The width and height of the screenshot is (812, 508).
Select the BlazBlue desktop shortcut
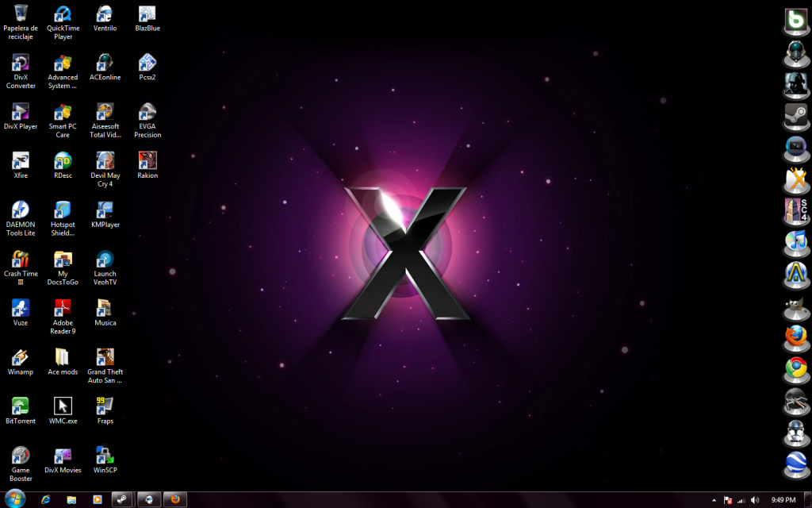pos(147,19)
